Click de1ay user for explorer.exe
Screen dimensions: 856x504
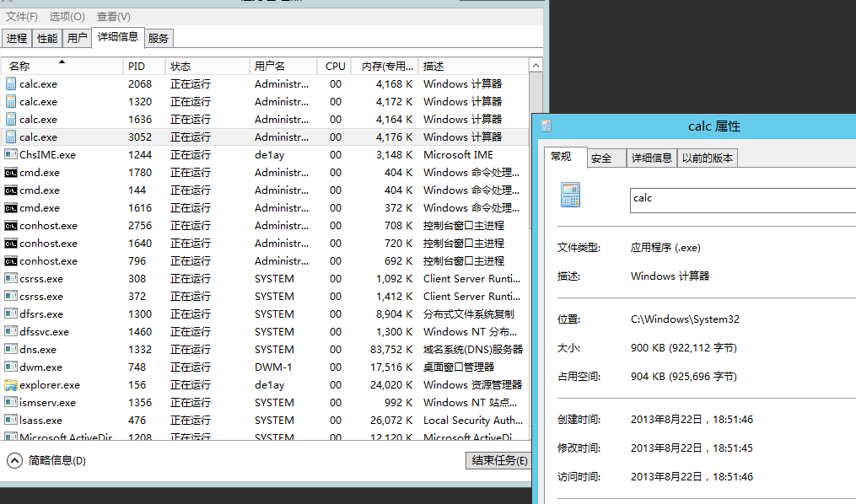[x=270, y=385]
